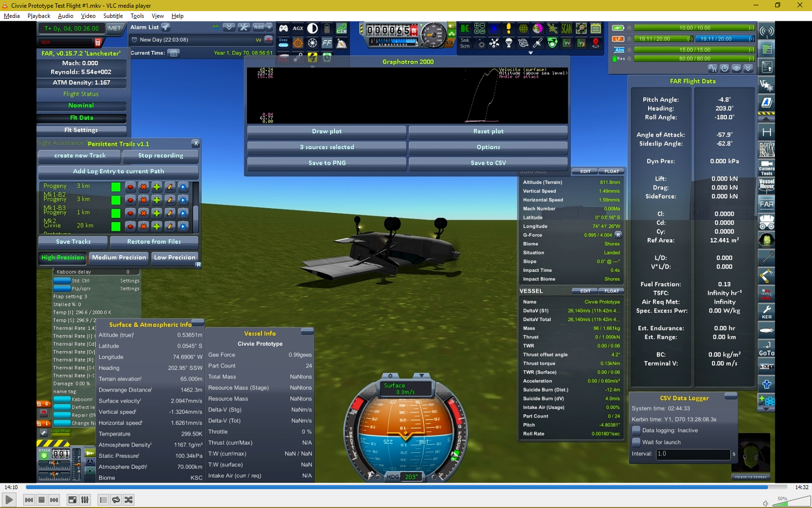Click the KER wrench icon

(767, 312)
